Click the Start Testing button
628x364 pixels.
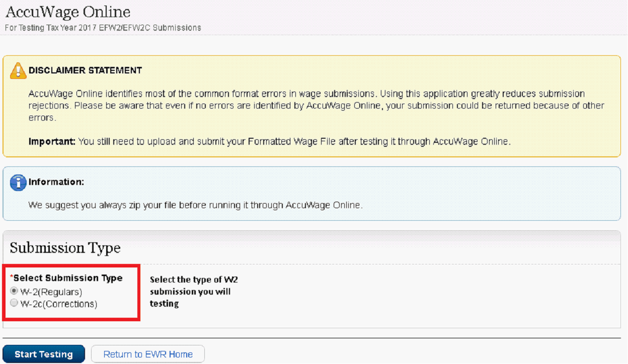coord(44,354)
